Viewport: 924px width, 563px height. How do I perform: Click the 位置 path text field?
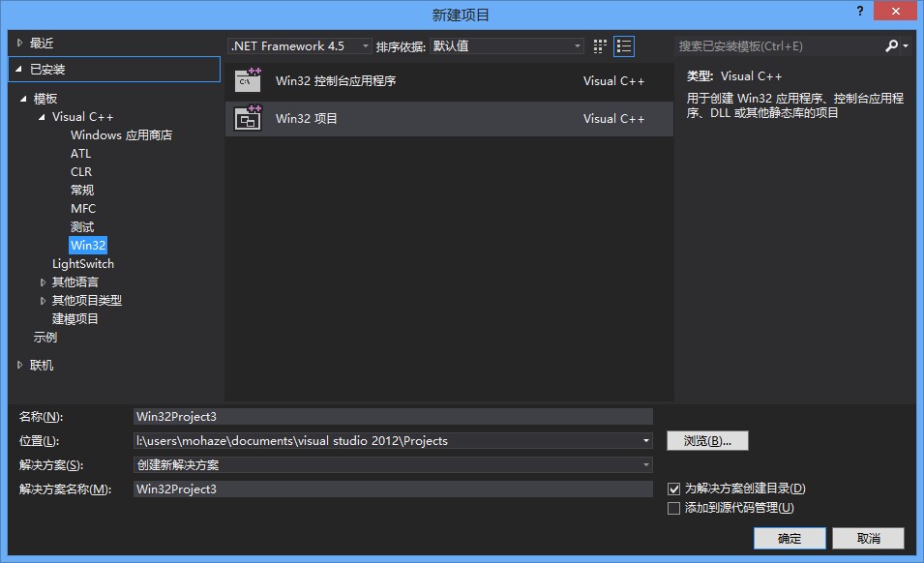(x=387, y=440)
